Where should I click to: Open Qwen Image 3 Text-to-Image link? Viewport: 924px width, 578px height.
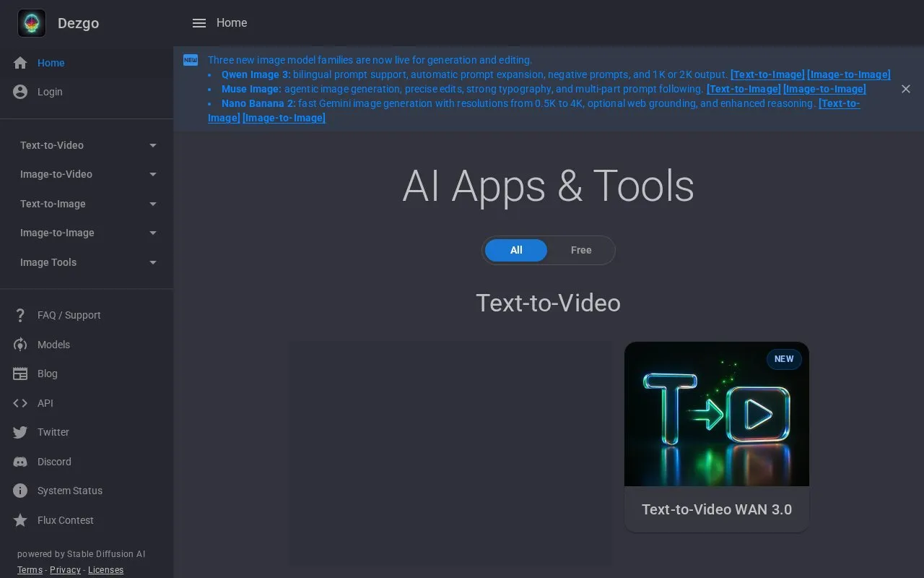point(767,74)
